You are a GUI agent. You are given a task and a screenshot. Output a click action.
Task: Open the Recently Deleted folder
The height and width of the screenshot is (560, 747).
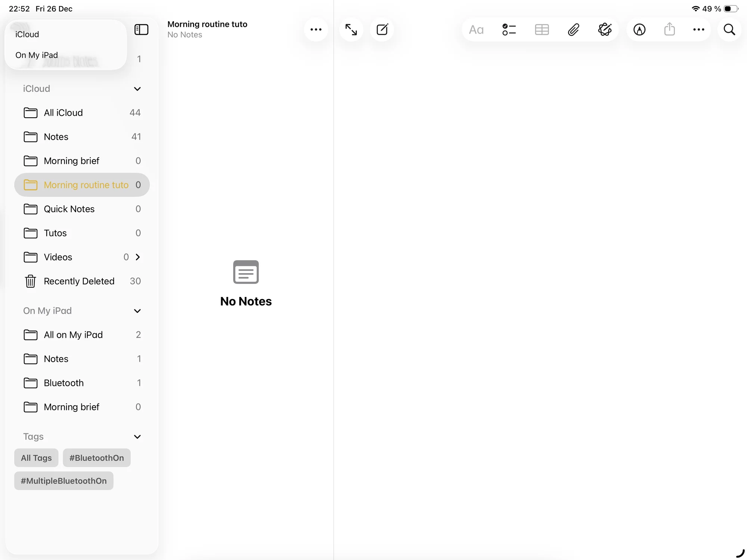[x=79, y=281]
